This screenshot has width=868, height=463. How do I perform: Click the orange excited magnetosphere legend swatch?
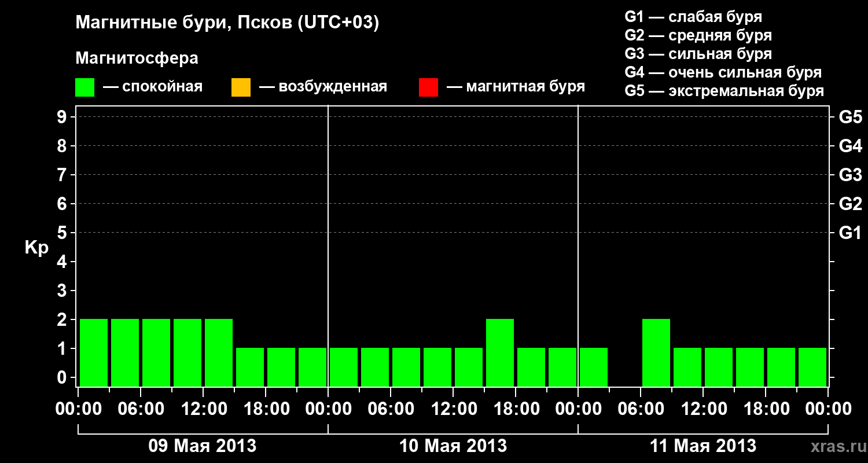(x=241, y=87)
